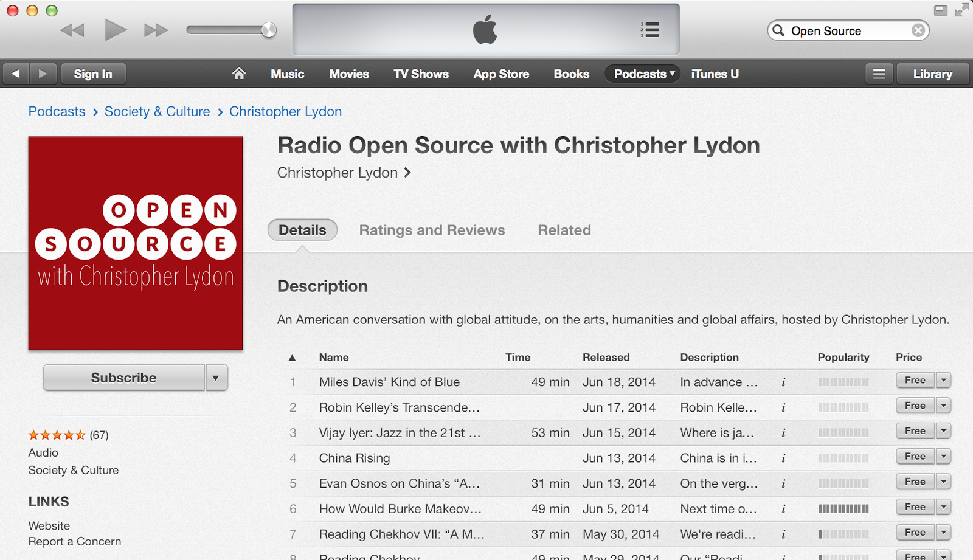
Task: Switch to the mini player view
Action: (941, 10)
